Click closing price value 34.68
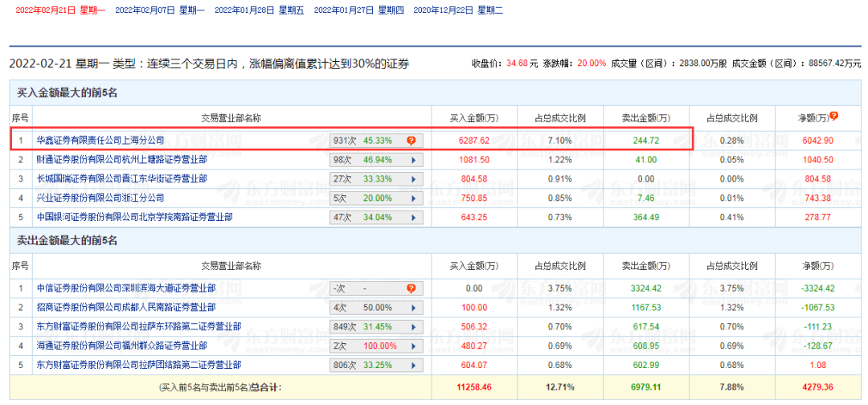 (x=515, y=63)
